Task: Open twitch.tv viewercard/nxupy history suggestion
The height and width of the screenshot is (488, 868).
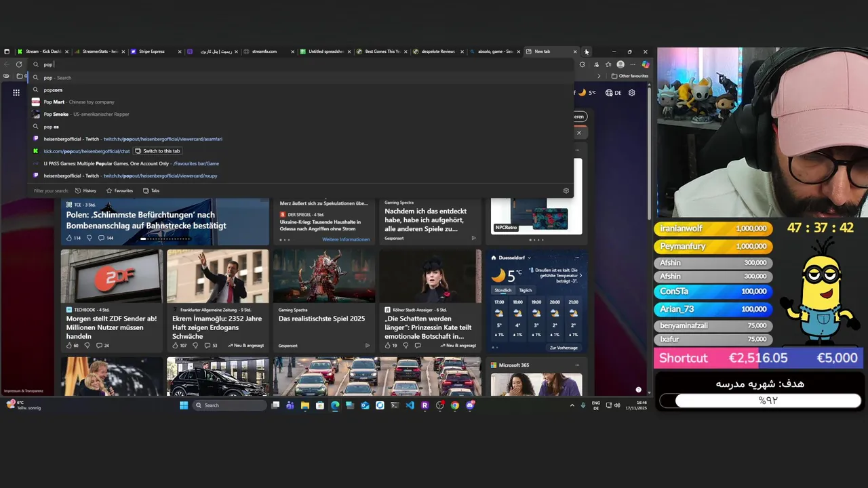Action: (302, 176)
